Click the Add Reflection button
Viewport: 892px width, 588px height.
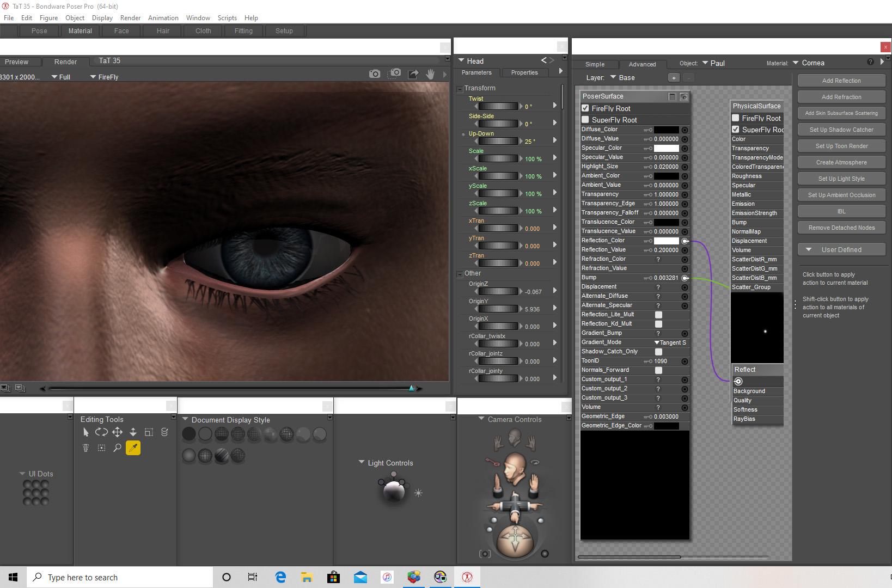[x=841, y=81]
